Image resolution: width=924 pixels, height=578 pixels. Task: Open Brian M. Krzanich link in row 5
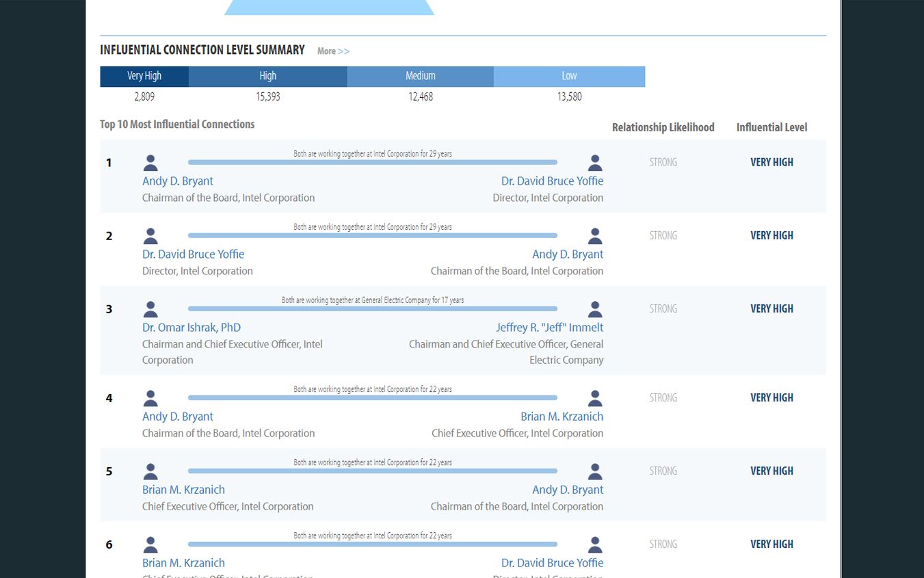[x=183, y=490]
